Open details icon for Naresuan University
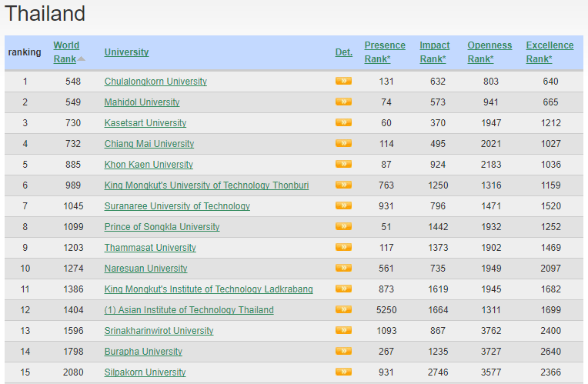Viewport: 588px width, 384px height. [343, 268]
